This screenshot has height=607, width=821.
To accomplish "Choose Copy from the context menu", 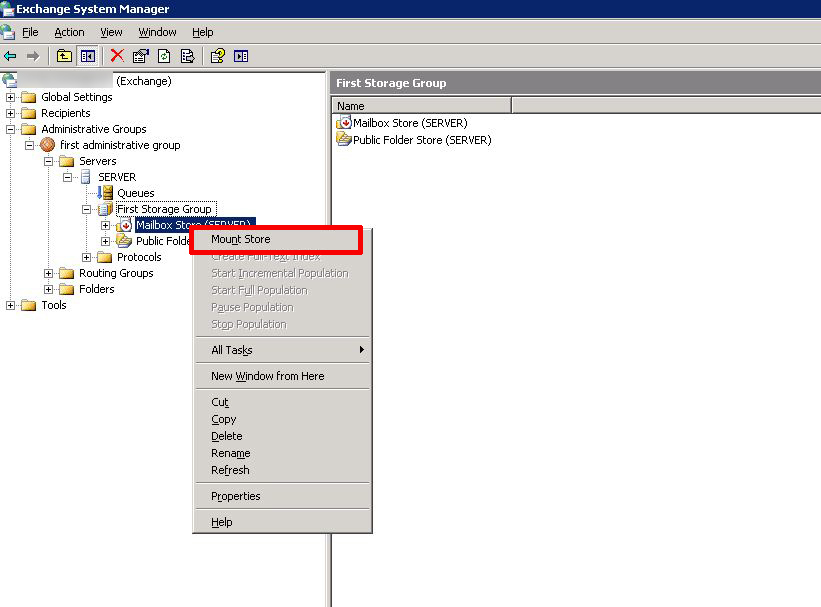I will point(282,419).
